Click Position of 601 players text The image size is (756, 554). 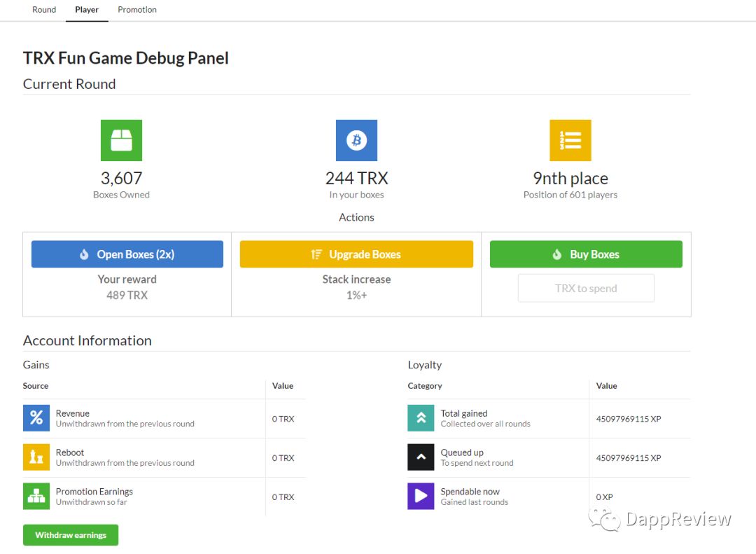(x=570, y=195)
